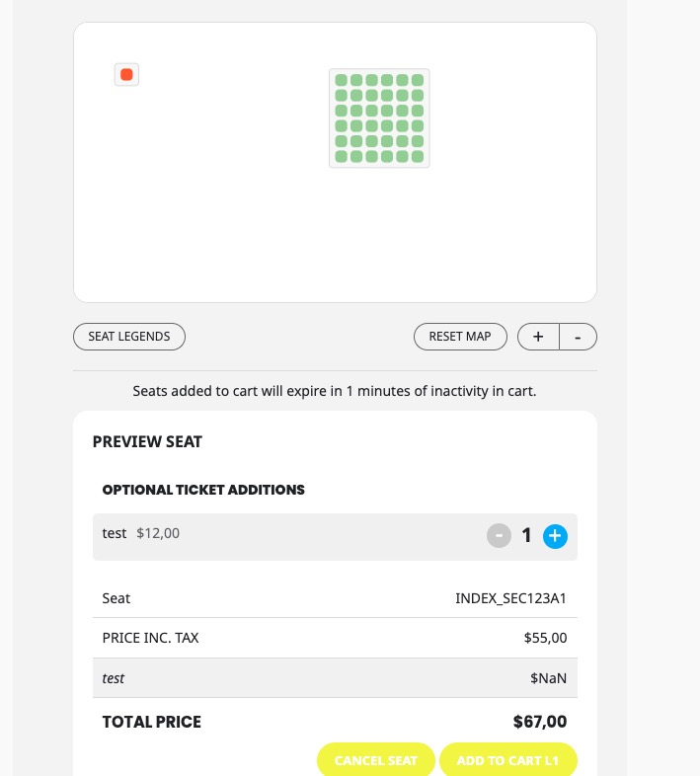Select the bottom-right green seat in the grid
Screen dimensions: 700x776
point(418,156)
